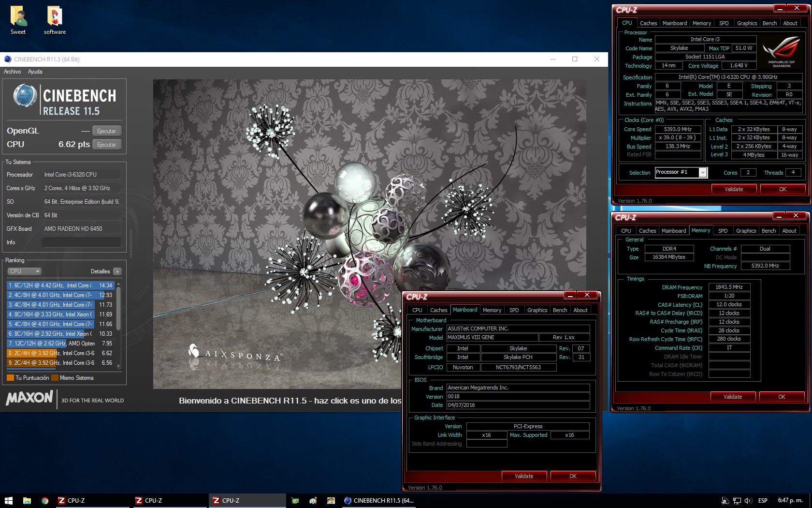The width and height of the screenshot is (812, 508).
Task: Click the rendered Cinebench scene image
Action: tap(370, 234)
